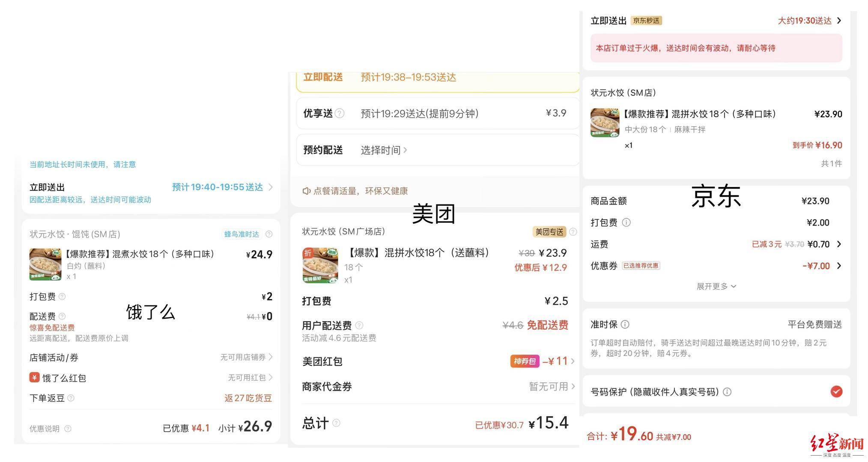The width and height of the screenshot is (868, 462).
Task: Click the red 饿了么红包 envelope icon
Action: click(x=34, y=377)
